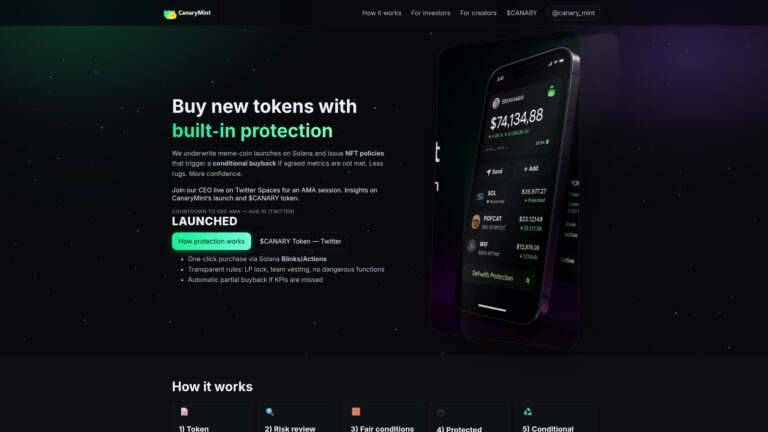Viewport: 768px width, 432px height.
Task: Select the 2) Risk review step card
Action: coord(297,417)
